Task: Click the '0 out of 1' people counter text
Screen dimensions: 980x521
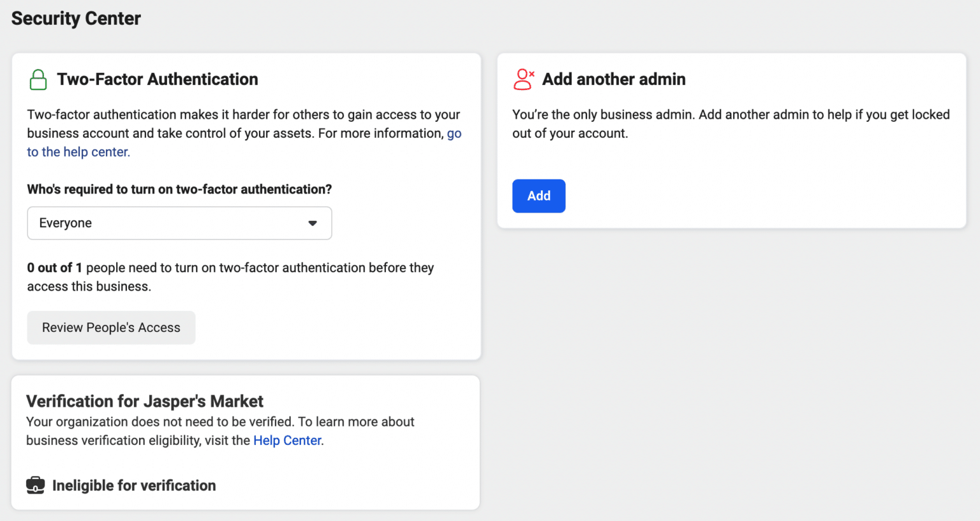Action: (54, 268)
